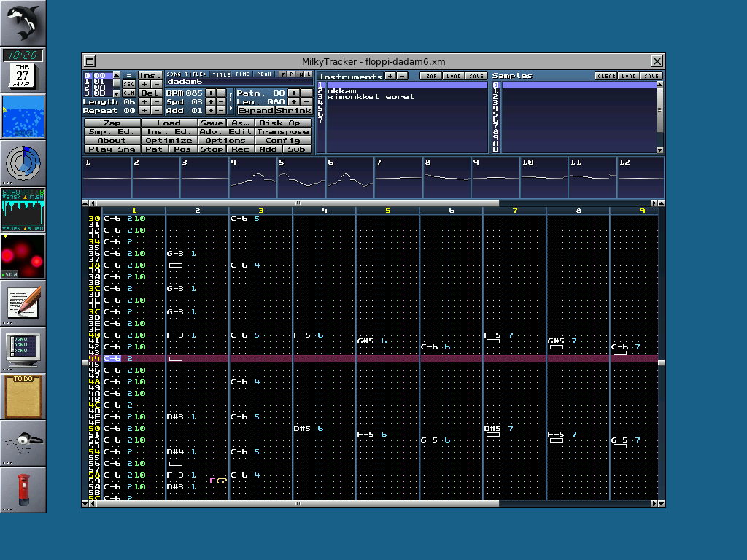The image size is (747, 560).
Task: Open the GNU terminal computer icon
Action: (x=23, y=349)
